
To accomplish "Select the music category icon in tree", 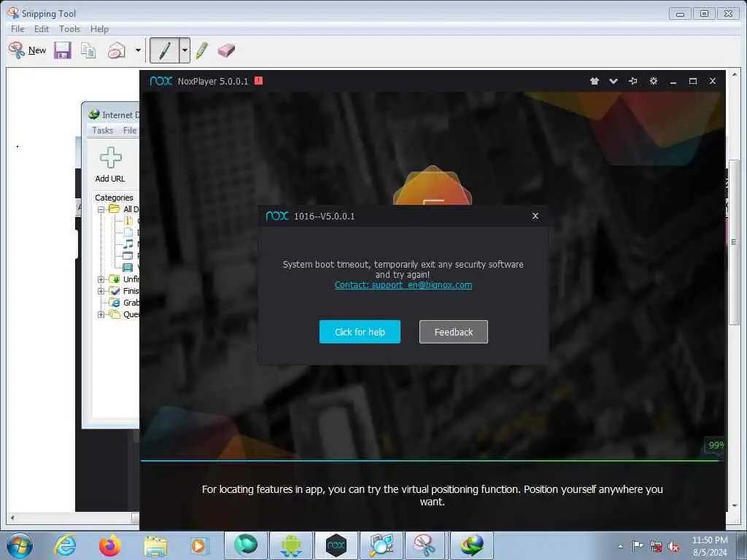I will point(128,244).
